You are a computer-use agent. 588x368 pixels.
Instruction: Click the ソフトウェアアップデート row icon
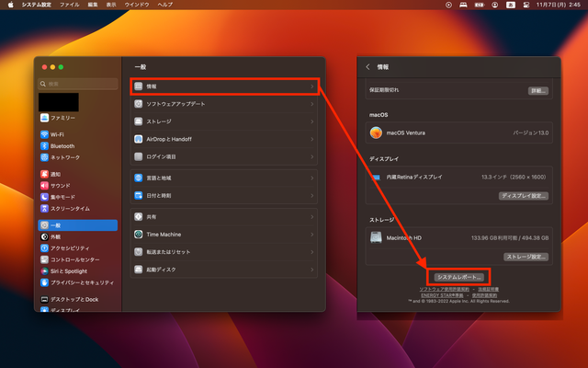pos(139,104)
